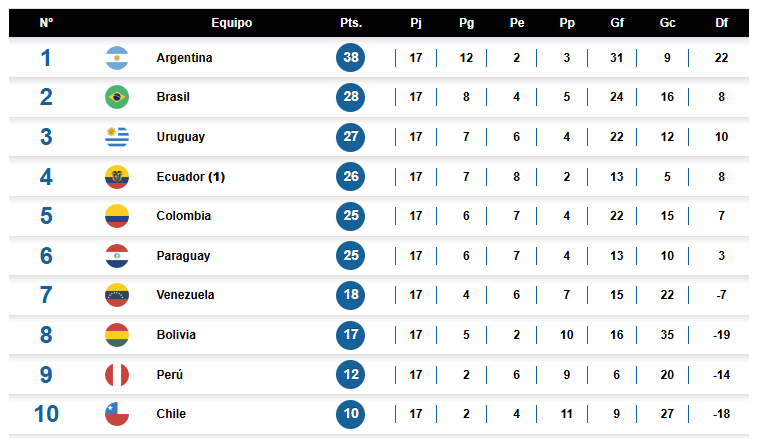Click the position number 5

tap(45, 216)
